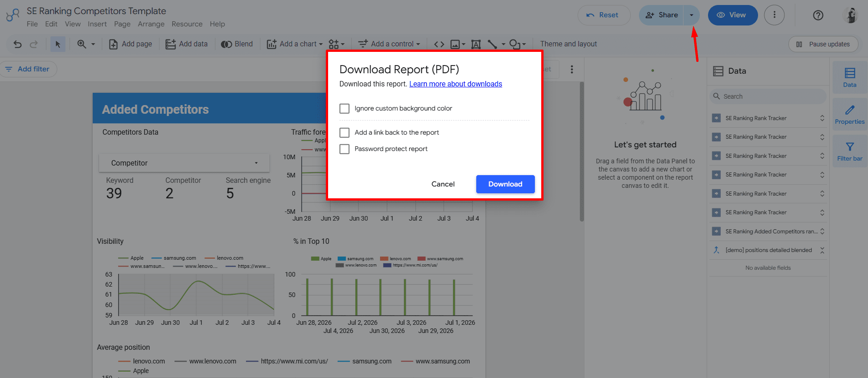The width and height of the screenshot is (868, 378).
Task: Click the View button
Action: (733, 15)
